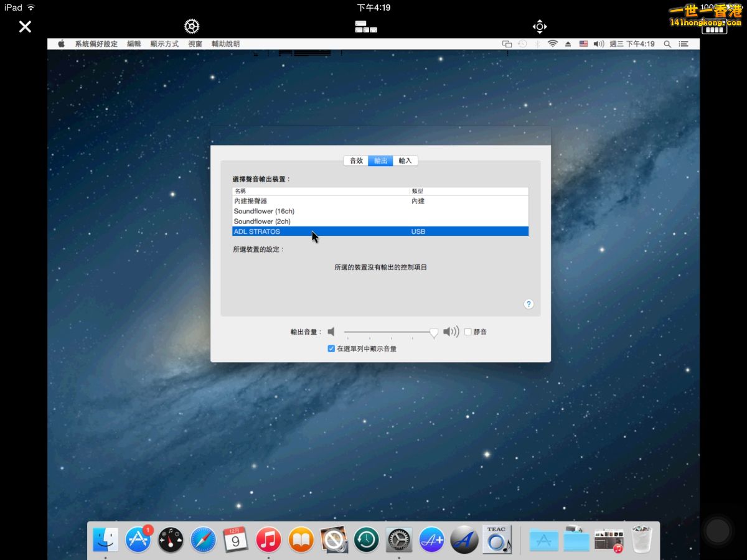Launch Safari from the Dock
747x560 pixels.
[x=203, y=539]
